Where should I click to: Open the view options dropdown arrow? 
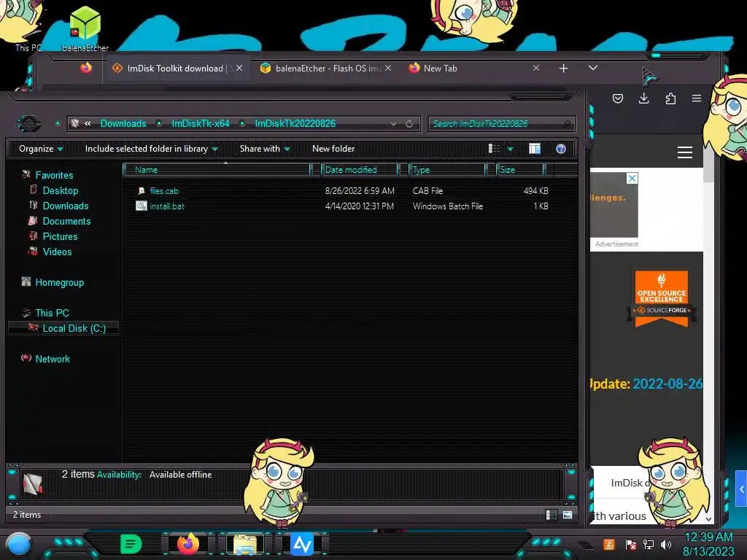point(510,149)
